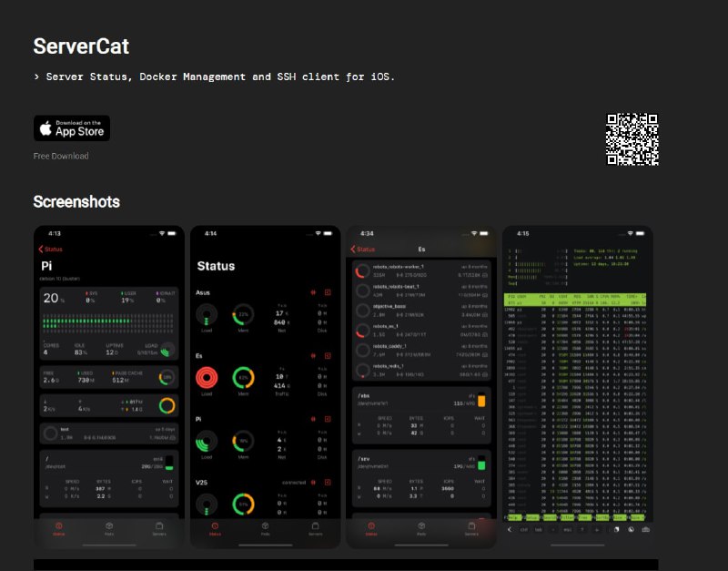Click the red back chevron in Es screenshot
This screenshot has width=728, height=571.
353,249
